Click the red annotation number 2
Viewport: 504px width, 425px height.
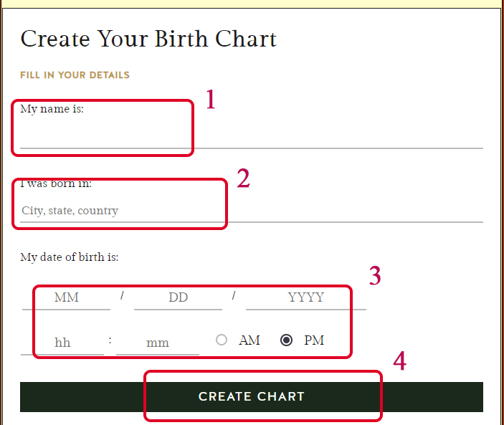pyautogui.click(x=243, y=178)
